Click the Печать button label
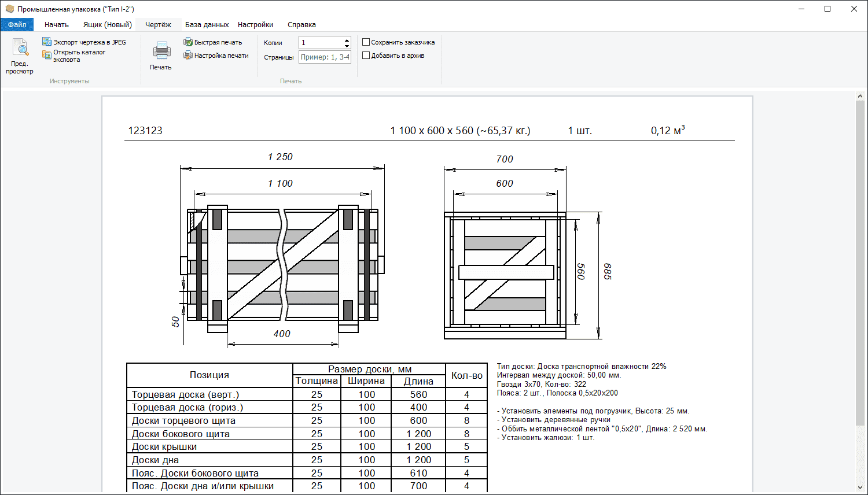 coord(161,67)
